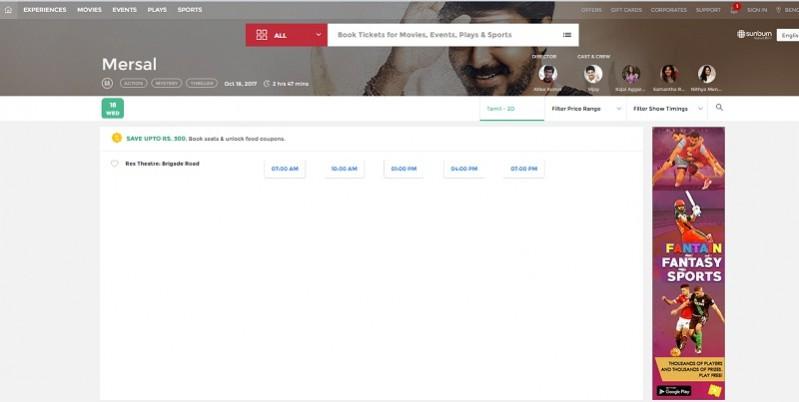Book the 07:00 PM showtime
The height and width of the screenshot is (402, 799).
524,169
